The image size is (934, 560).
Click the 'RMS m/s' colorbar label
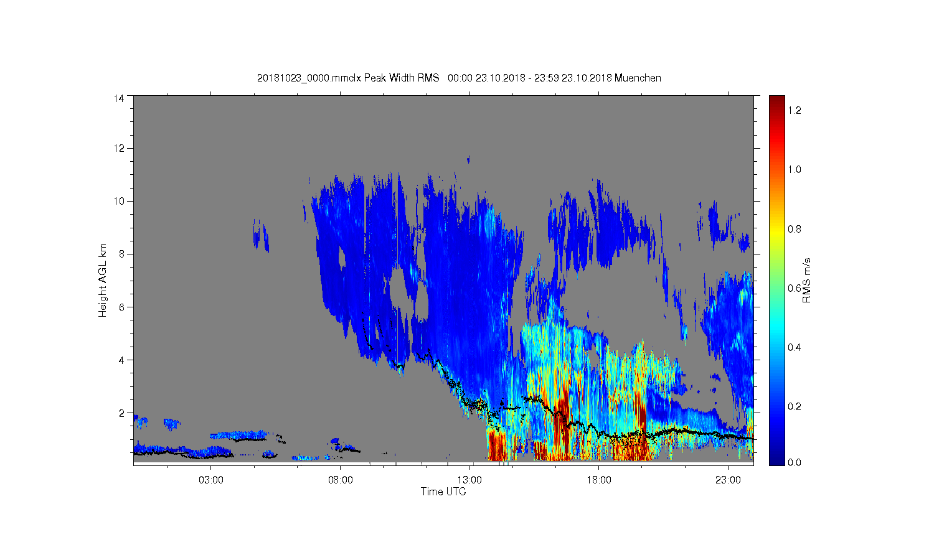coord(806,280)
